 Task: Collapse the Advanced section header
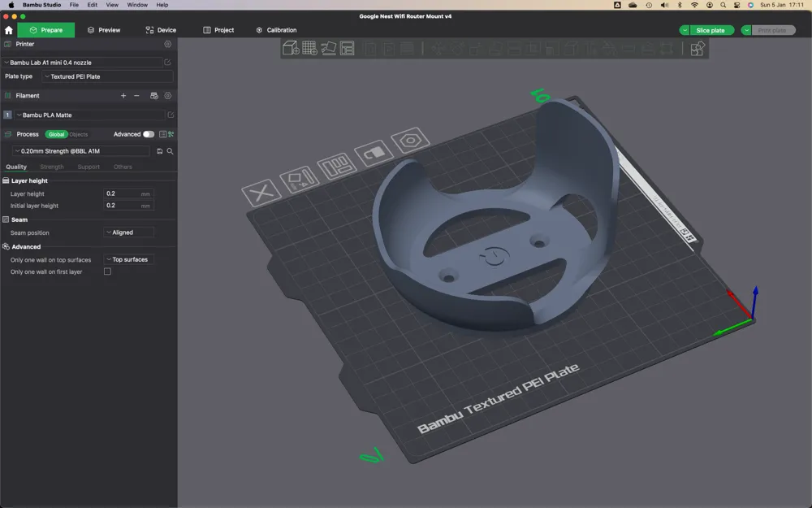pyautogui.click(x=22, y=246)
